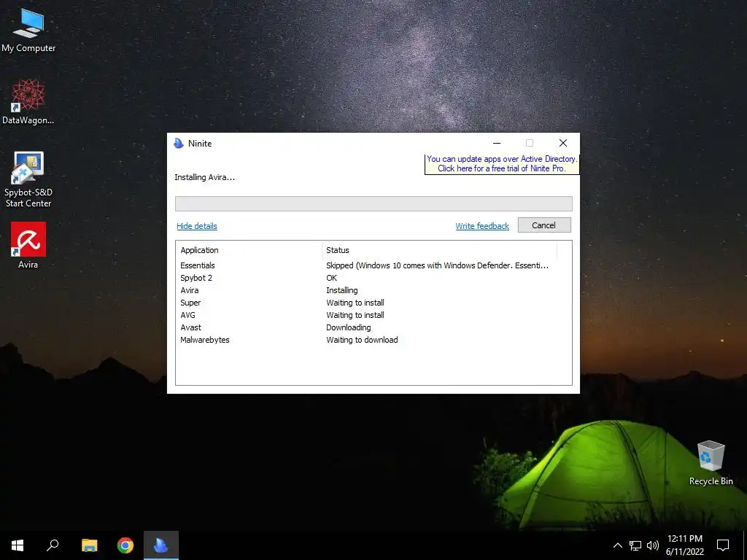This screenshot has height=560, width=747.
Task: Click the Installing status for Avira
Action: tap(342, 290)
